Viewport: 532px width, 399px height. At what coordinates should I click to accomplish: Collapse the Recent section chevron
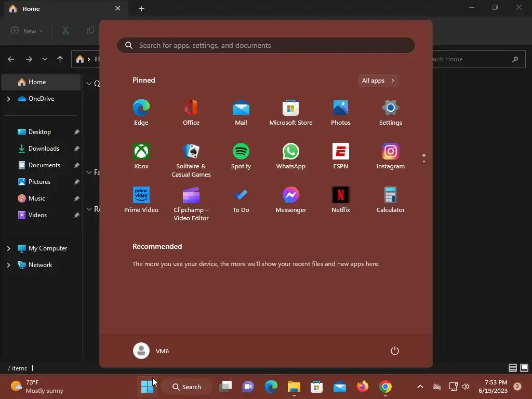[89, 209]
